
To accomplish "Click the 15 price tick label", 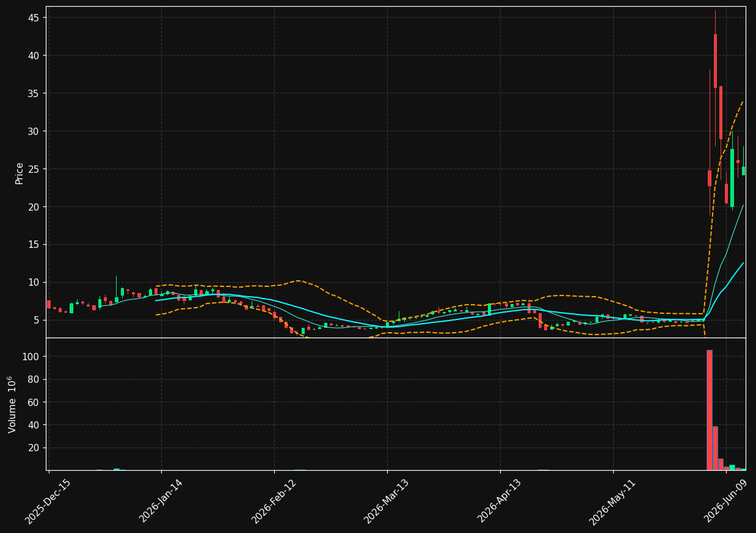I will (33, 244).
